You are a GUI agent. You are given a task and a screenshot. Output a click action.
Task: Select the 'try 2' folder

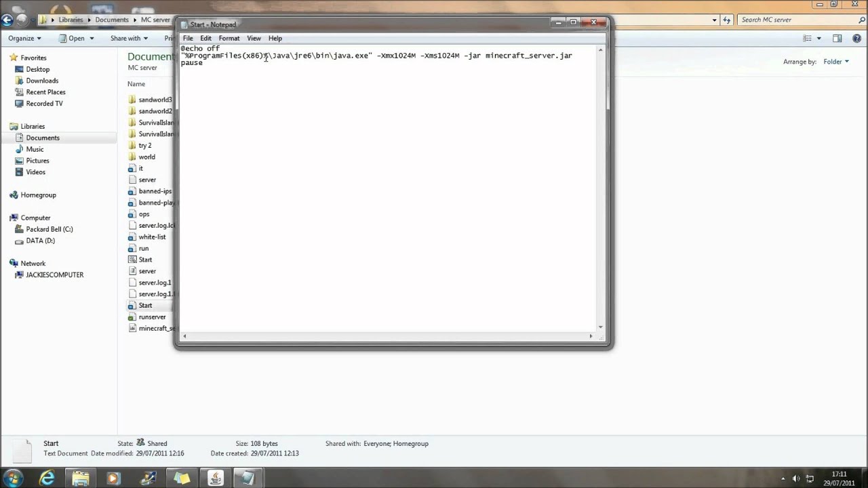(140, 146)
